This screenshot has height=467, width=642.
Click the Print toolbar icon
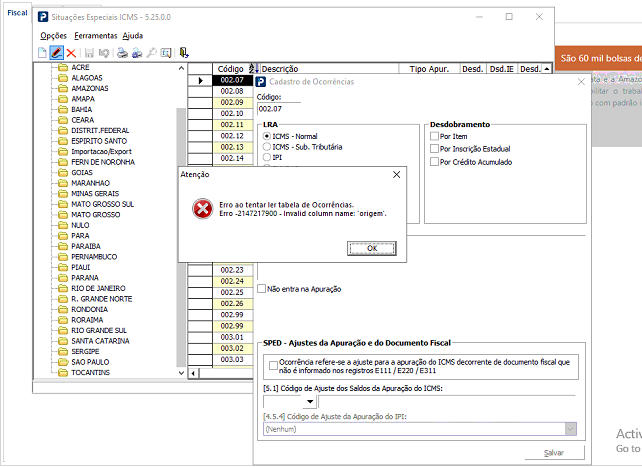tap(121, 52)
